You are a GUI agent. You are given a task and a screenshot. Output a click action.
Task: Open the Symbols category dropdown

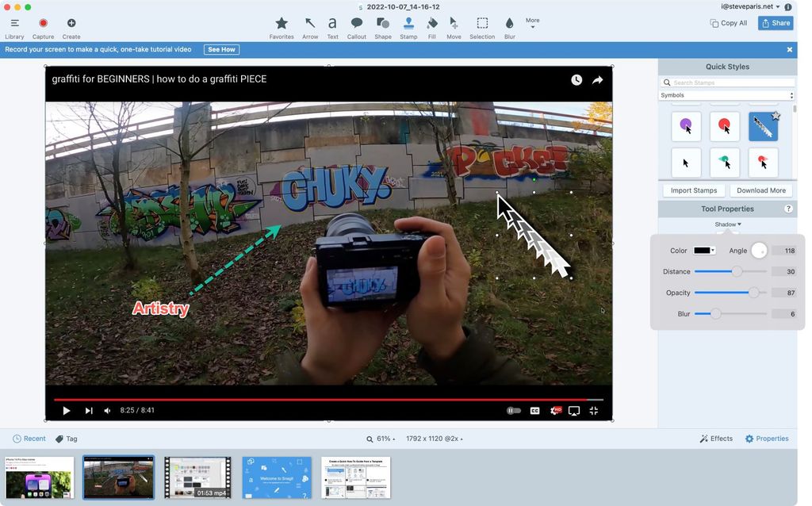(x=726, y=94)
